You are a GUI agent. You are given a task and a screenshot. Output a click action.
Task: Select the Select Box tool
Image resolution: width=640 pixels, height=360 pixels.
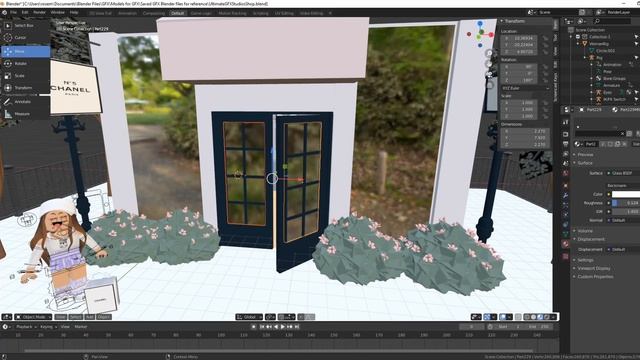click(x=25, y=25)
